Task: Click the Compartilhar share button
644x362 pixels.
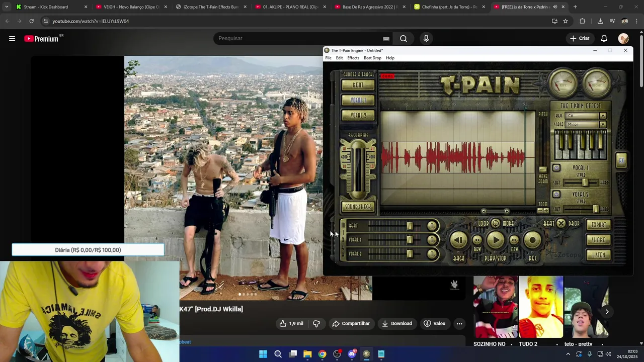Action: (351, 323)
